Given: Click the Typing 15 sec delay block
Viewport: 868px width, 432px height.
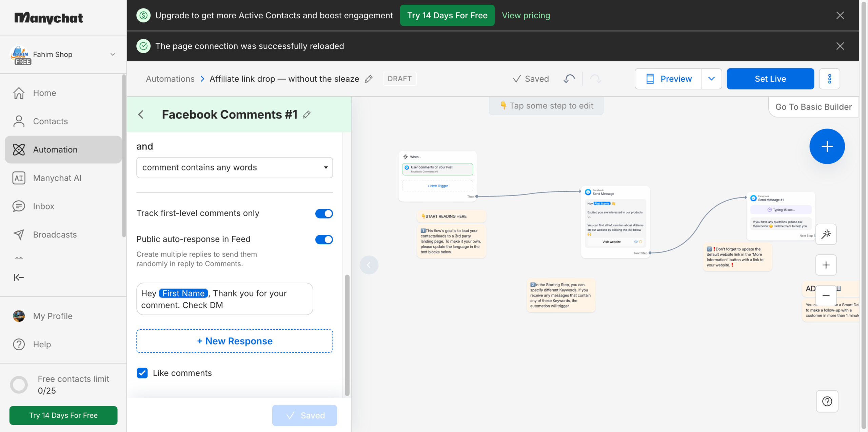Looking at the screenshot, I should tap(781, 210).
